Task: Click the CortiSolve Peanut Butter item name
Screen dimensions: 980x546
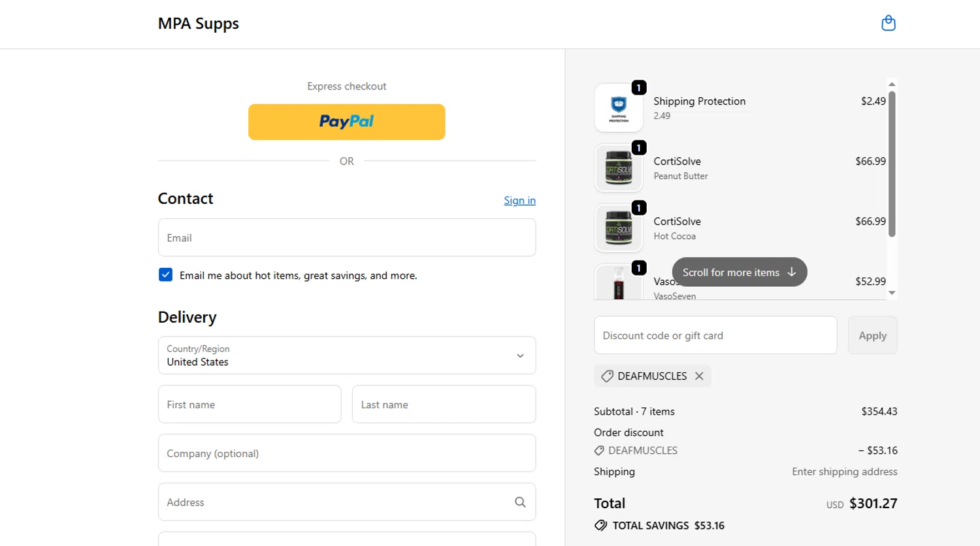Action: click(678, 161)
